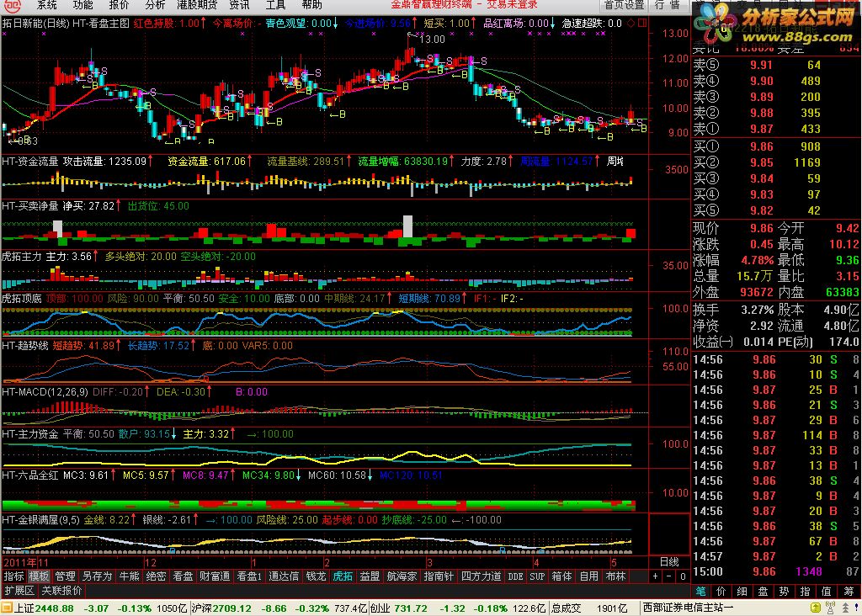
Task: Click the 另存为 tab
Action: click(97, 576)
